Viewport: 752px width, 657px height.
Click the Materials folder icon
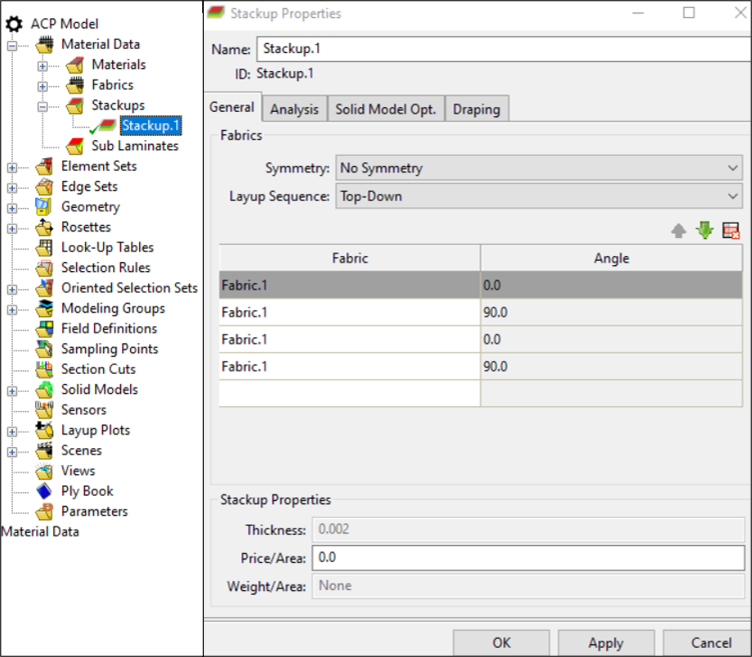[75, 65]
